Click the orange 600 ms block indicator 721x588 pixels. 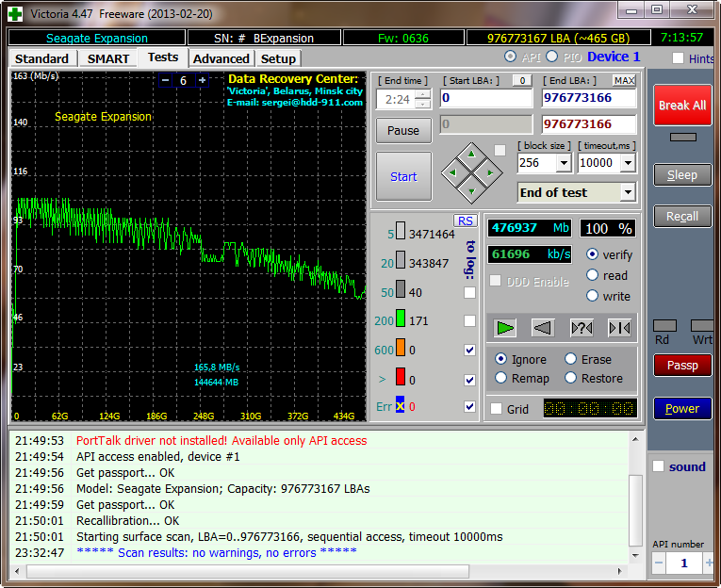[401, 348]
